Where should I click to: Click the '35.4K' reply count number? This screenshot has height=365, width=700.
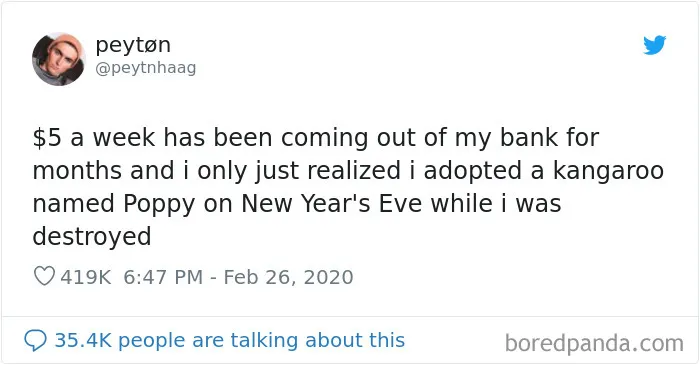pyautogui.click(x=83, y=340)
